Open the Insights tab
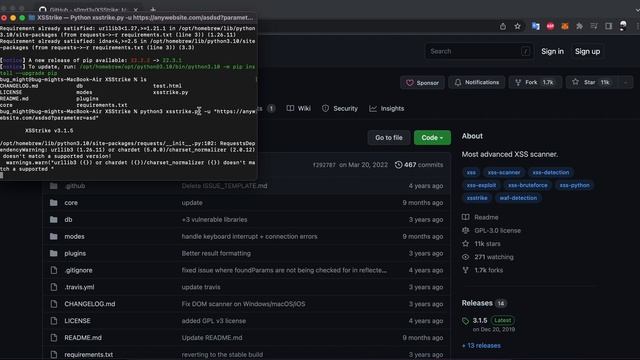 click(387, 109)
